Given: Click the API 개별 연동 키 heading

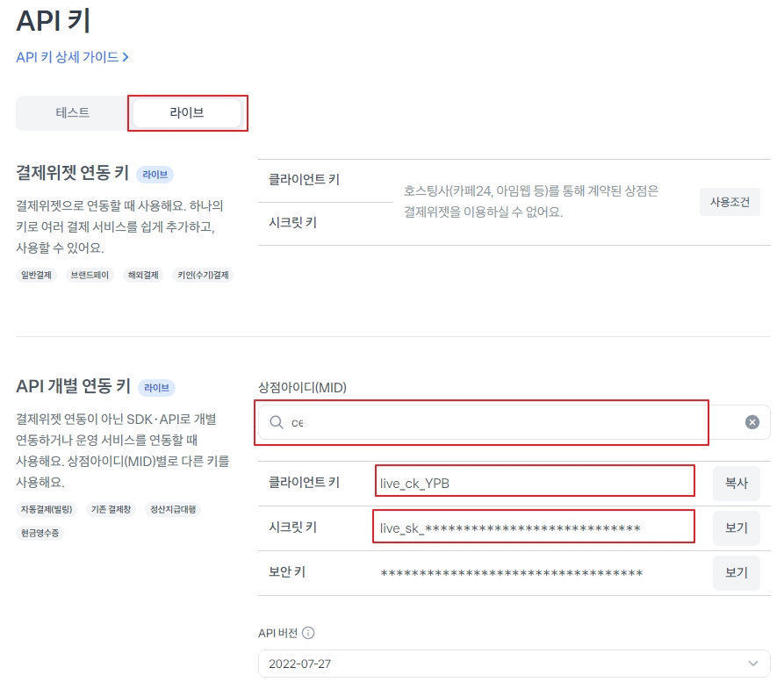Looking at the screenshot, I should tap(73, 386).
